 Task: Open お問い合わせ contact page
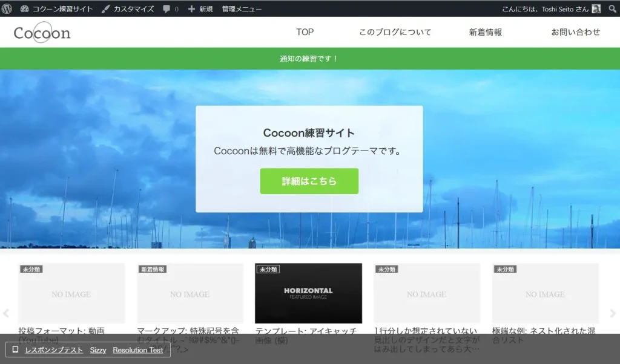(x=576, y=32)
